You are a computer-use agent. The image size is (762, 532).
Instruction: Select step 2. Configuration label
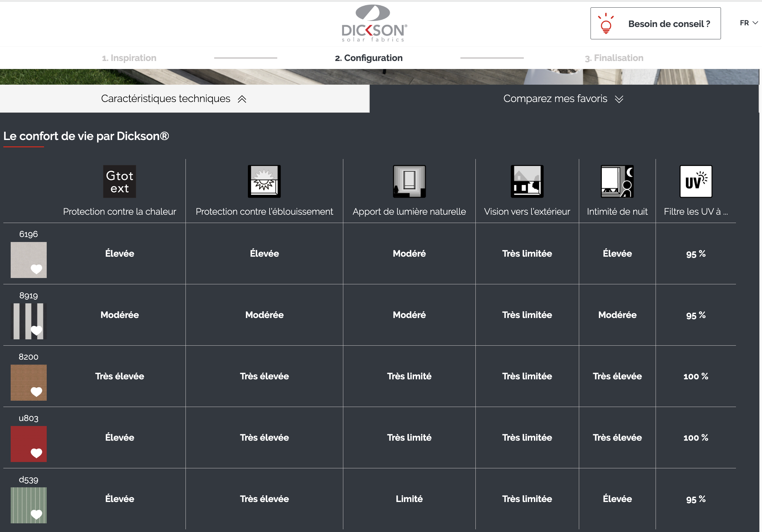(369, 58)
